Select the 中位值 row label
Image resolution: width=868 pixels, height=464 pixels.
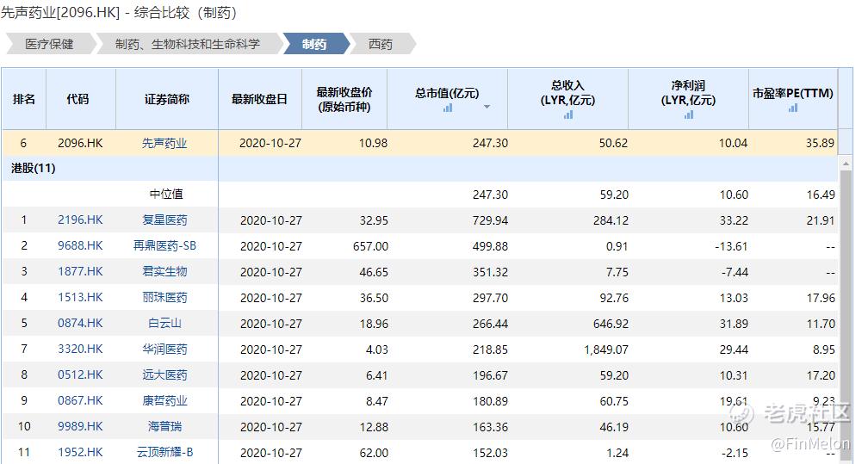[166, 194]
